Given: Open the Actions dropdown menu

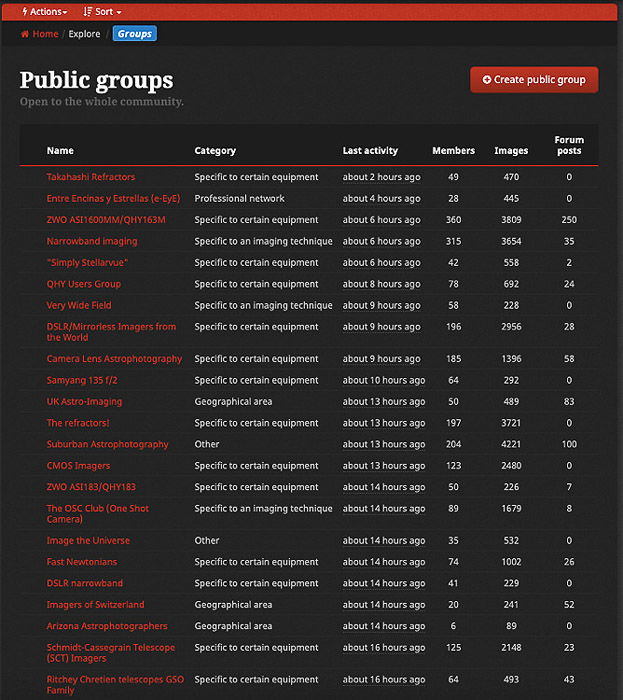Looking at the screenshot, I should coord(45,12).
